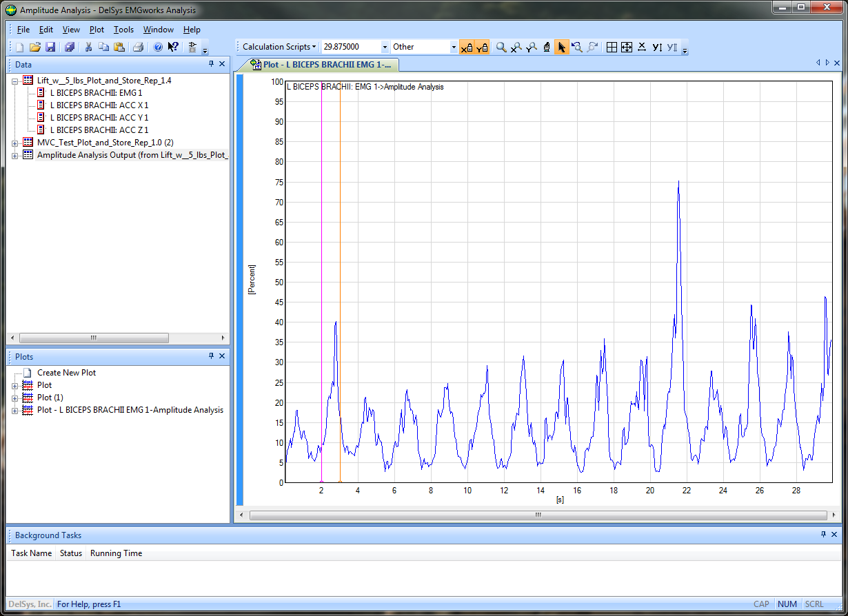Select the magnifier zoom tool
848x616 pixels.
(501, 48)
